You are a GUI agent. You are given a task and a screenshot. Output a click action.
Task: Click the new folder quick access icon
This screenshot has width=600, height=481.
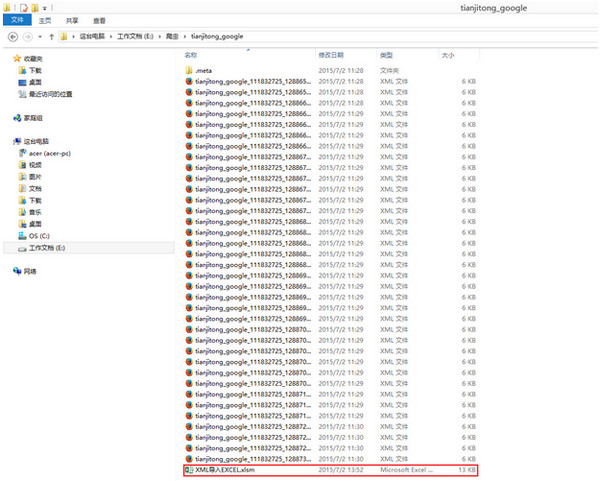tap(35, 7)
